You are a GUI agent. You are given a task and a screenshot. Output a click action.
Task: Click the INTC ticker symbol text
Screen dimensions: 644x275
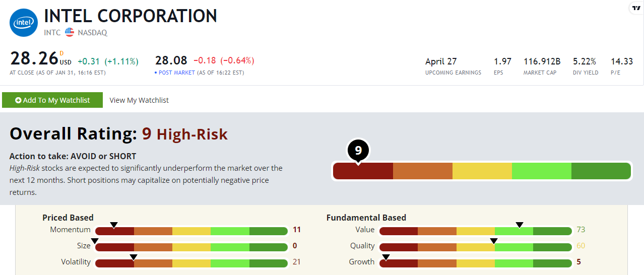point(52,32)
